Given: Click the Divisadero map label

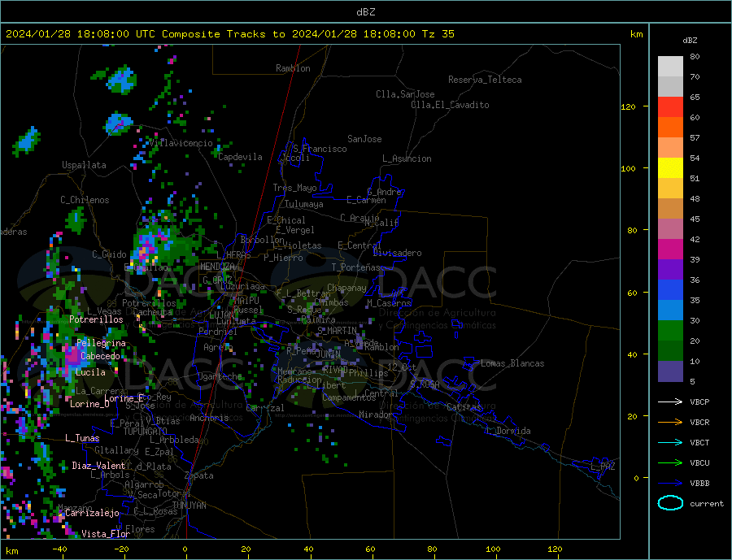Looking at the screenshot, I should pos(397,253).
